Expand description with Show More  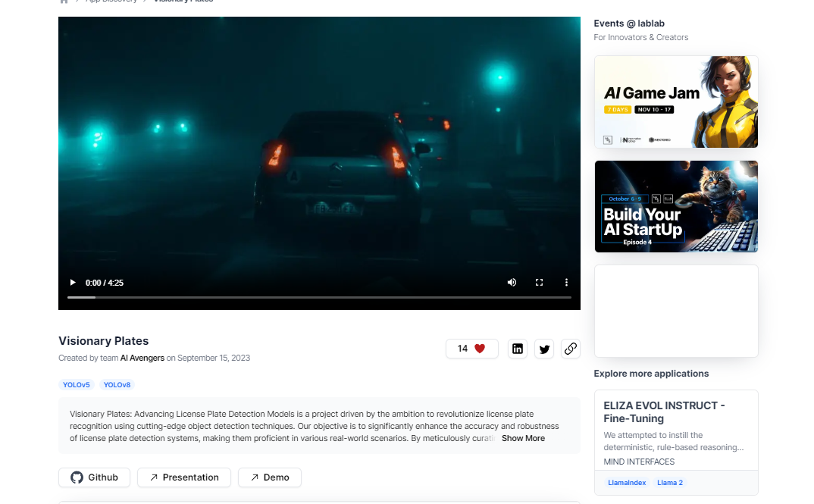pyautogui.click(x=522, y=438)
